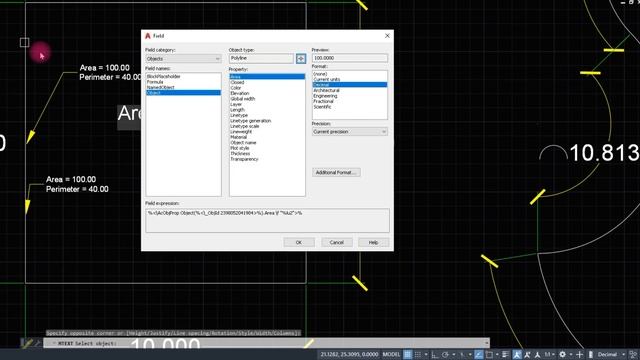Toggle auto-add annotation scales icon

click(x=527, y=354)
